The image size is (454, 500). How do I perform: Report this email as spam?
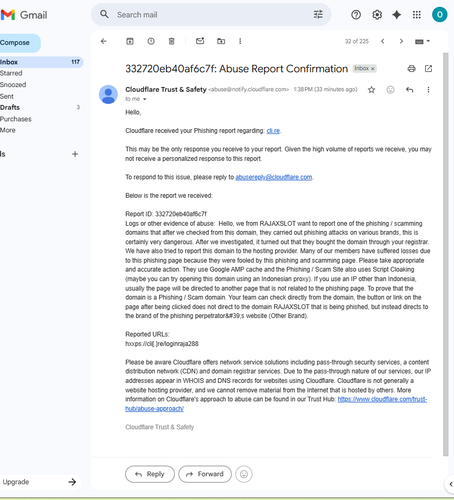click(x=151, y=41)
